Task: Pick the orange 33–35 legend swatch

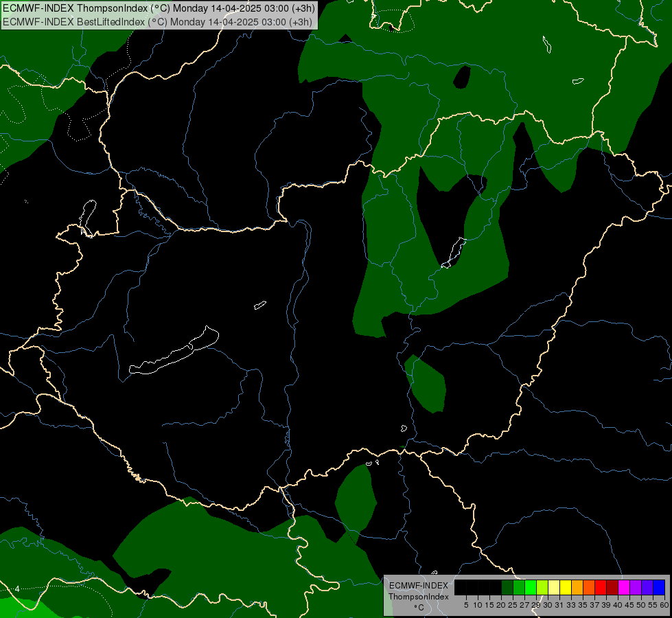Action: point(577,587)
